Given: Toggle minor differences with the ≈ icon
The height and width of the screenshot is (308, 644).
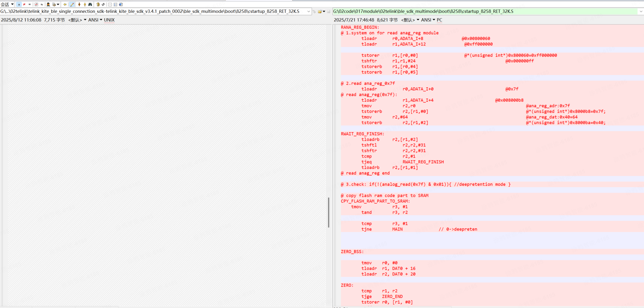Looking at the screenshot, I should [42, 5].
